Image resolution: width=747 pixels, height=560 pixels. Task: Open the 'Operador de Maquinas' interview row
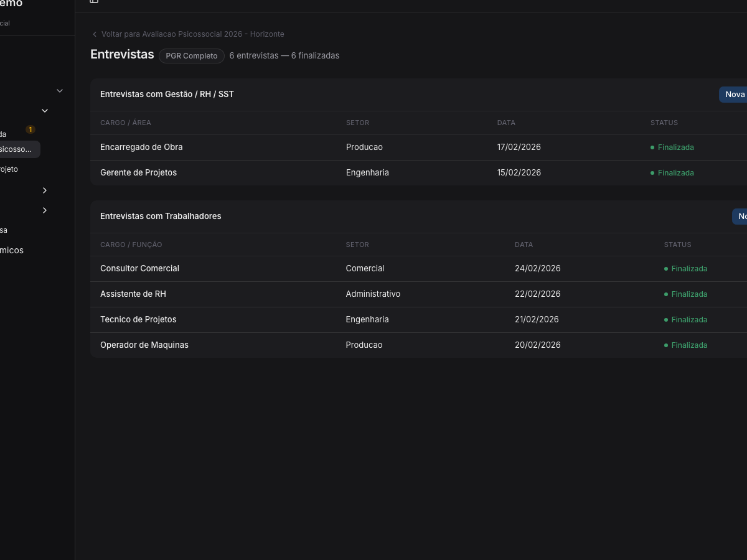click(x=418, y=345)
